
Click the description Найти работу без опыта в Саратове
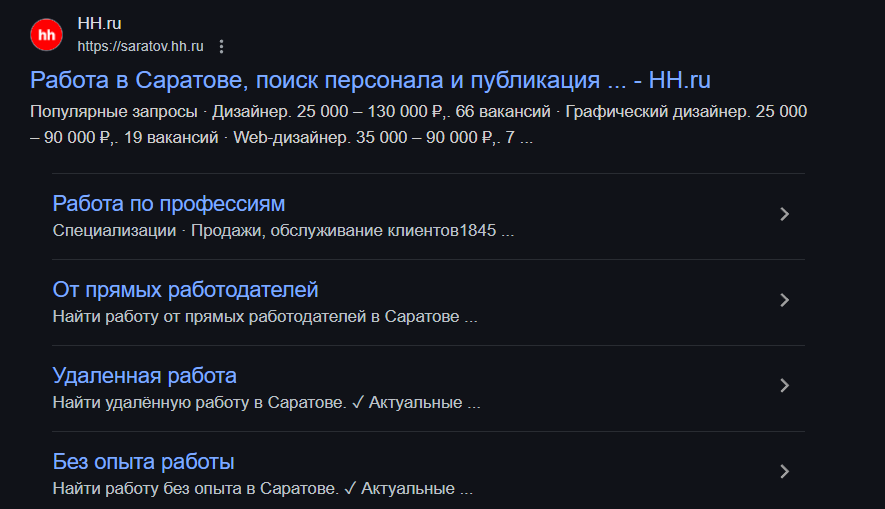click(262, 488)
